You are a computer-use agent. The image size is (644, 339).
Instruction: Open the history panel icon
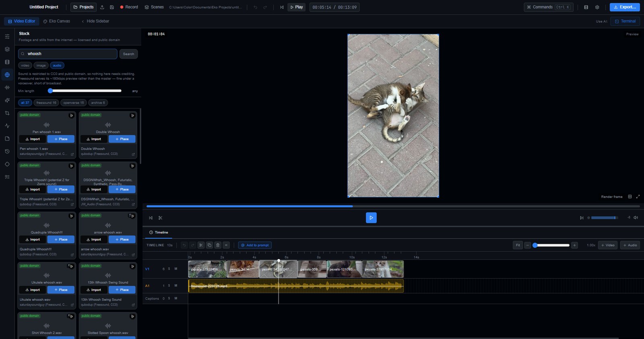(7, 152)
